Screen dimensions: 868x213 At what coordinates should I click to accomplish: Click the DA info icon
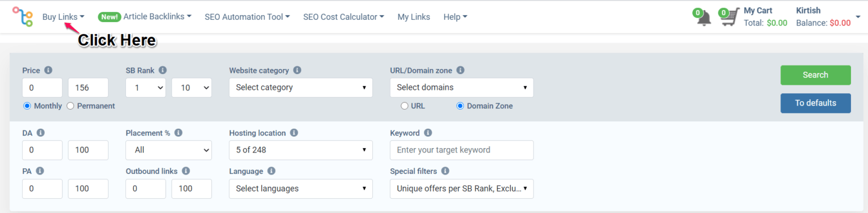pos(41,133)
